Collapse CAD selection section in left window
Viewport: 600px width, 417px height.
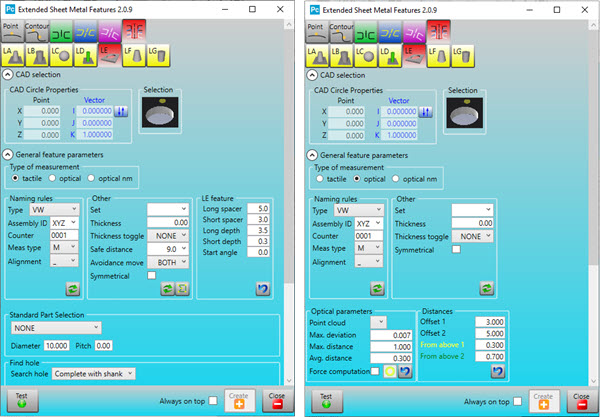pos(8,75)
